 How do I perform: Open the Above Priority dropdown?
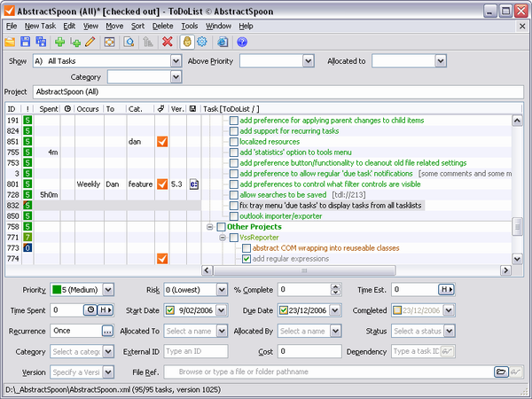[308, 61]
